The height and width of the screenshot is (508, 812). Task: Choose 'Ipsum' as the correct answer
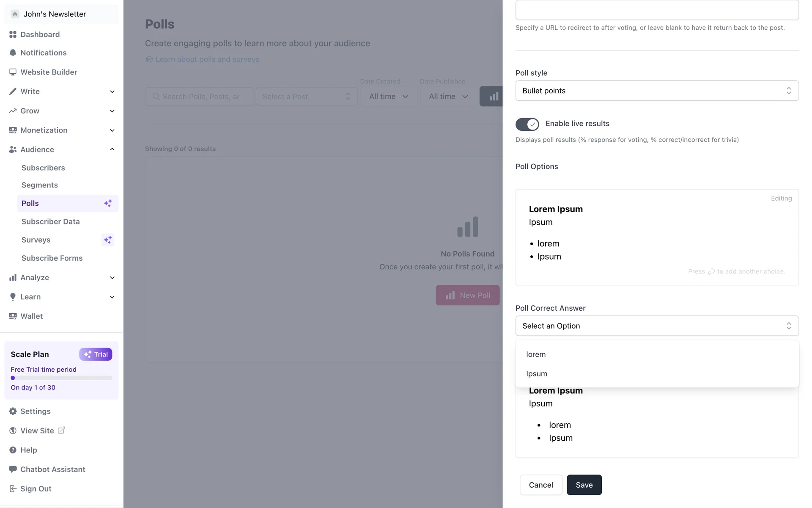pos(537,374)
